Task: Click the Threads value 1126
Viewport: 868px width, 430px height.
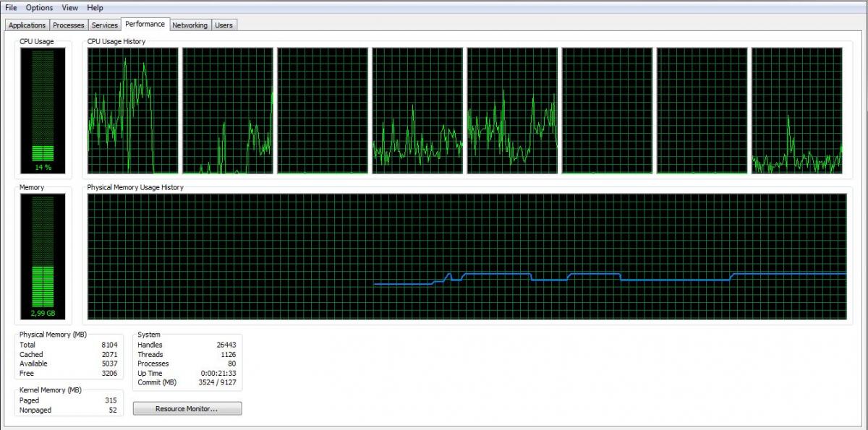Action: (x=229, y=355)
